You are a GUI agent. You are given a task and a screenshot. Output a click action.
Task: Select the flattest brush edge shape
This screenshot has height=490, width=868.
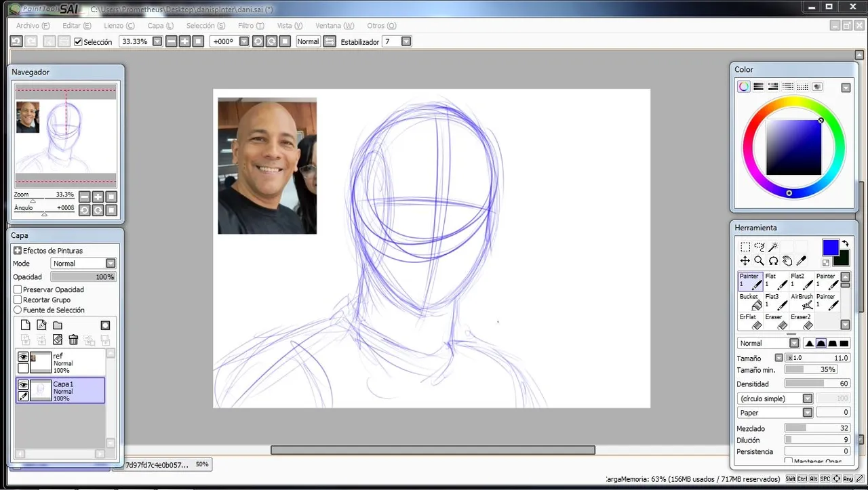point(844,343)
